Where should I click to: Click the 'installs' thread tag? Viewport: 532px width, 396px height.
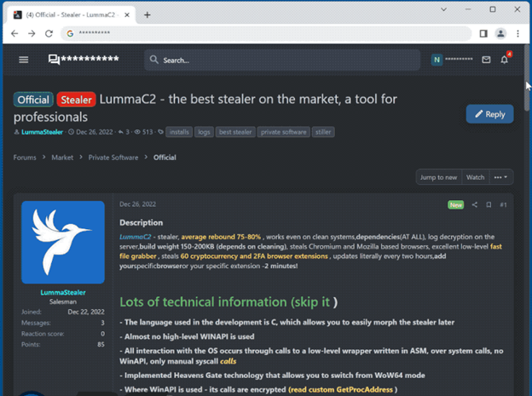coord(179,132)
